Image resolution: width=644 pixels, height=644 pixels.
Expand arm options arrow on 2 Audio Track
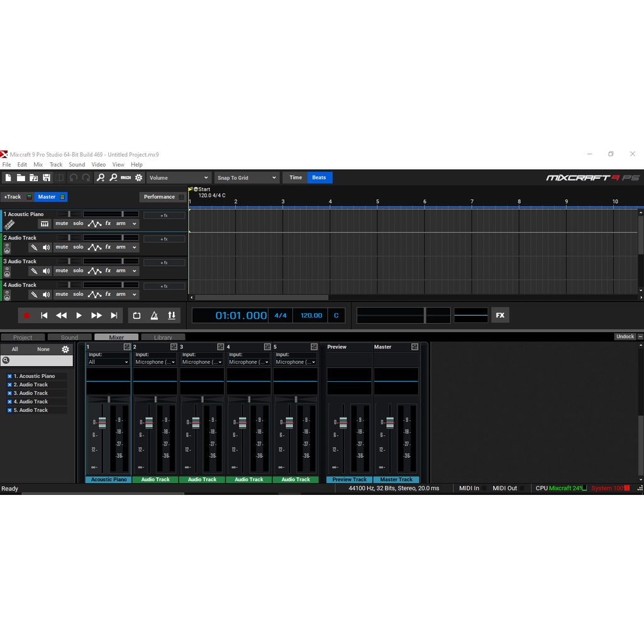coord(135,247)
